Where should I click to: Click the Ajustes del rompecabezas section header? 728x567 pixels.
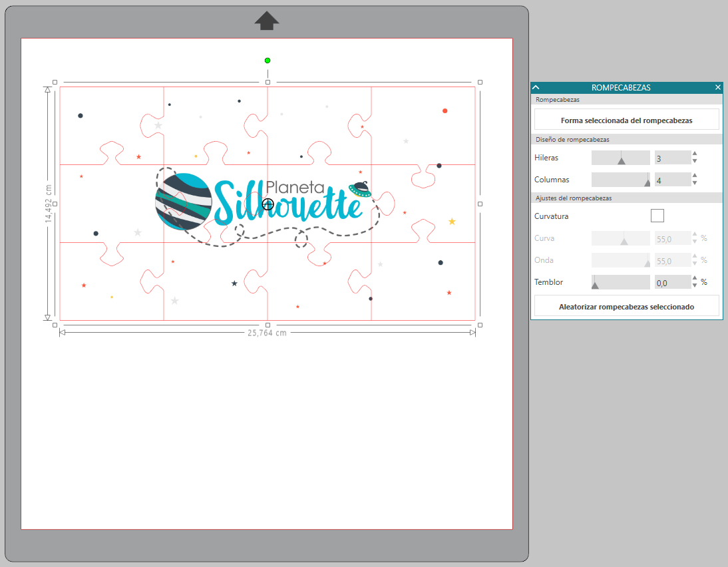click(626, 198)
